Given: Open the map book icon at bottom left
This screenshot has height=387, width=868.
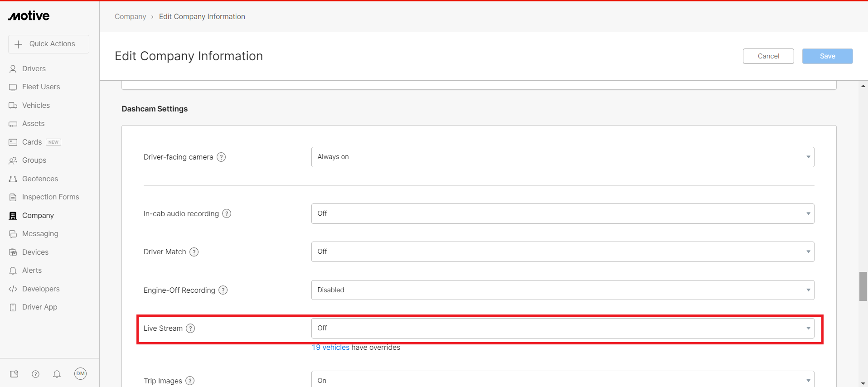Looking at the screenshot, I should tap(14, 374).
